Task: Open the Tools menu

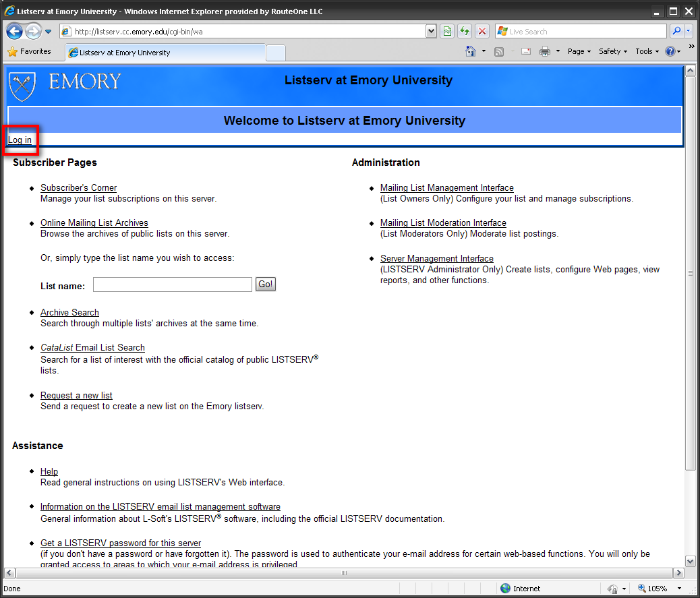Action: click(x=647, y=51)
